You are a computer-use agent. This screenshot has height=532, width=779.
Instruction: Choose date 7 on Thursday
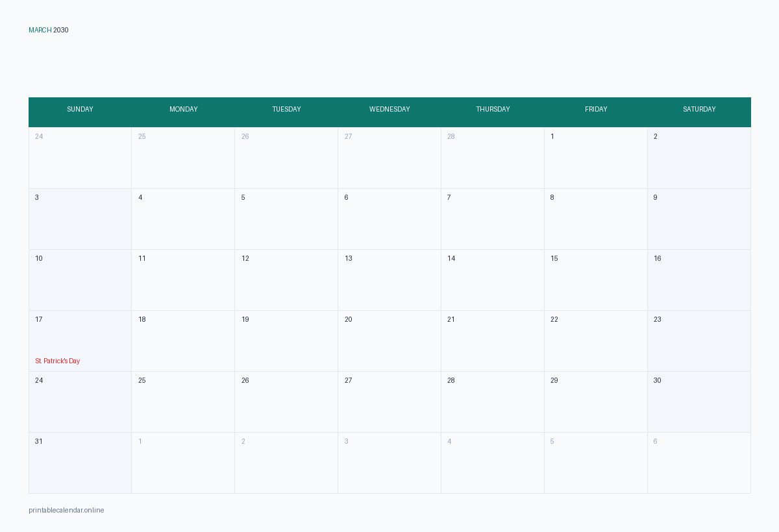(x=493, y=219)
